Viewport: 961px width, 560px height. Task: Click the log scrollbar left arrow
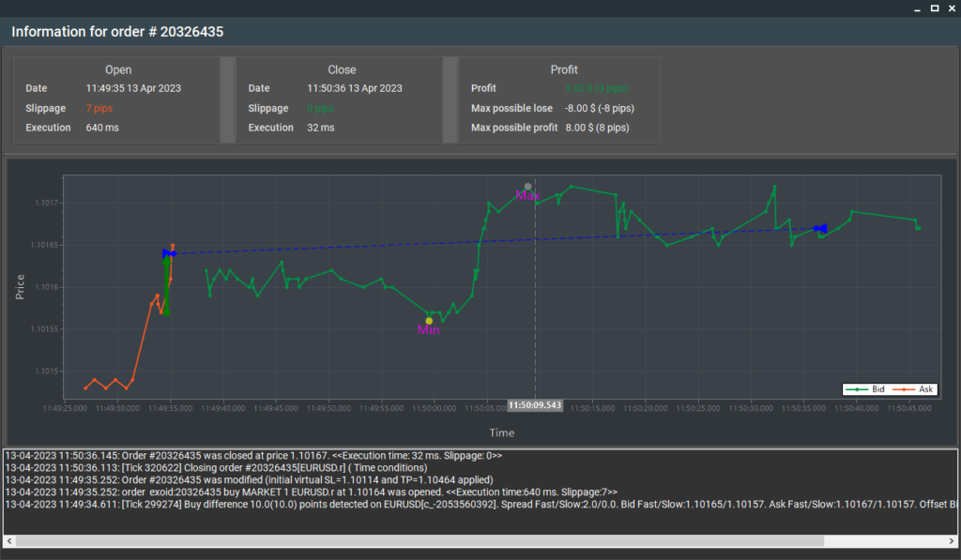tap(10, 541)
